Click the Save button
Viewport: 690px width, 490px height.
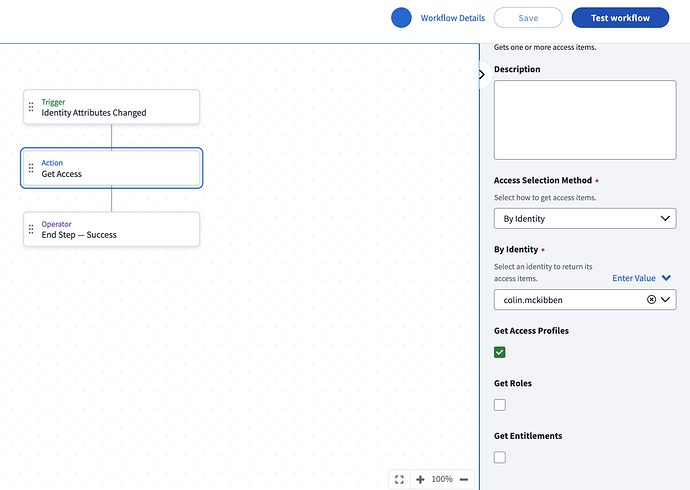[528, 18]
